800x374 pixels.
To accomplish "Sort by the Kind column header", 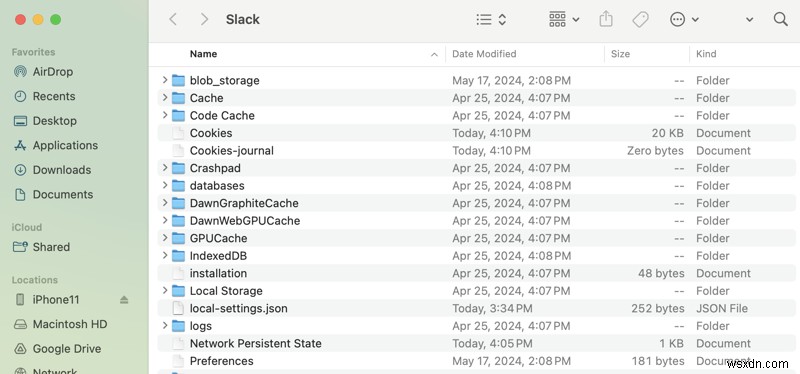I will coord(706,54).
